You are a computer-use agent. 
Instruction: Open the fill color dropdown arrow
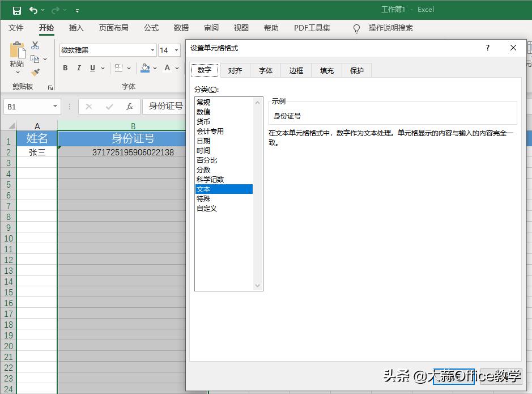(x=154, y=68)
